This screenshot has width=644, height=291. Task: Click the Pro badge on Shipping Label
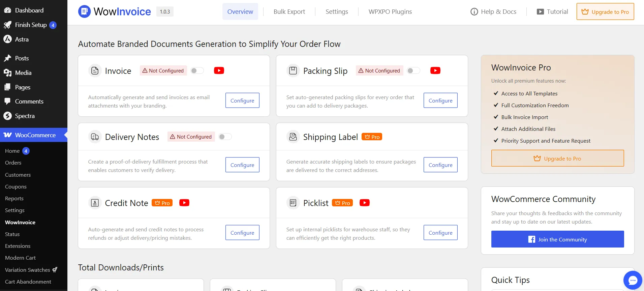tap(372, 137)
